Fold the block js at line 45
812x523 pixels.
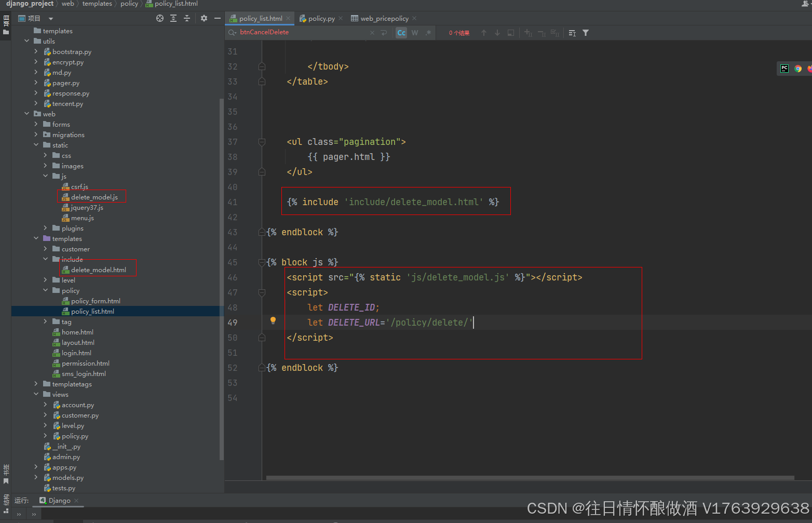coord(262,262)
